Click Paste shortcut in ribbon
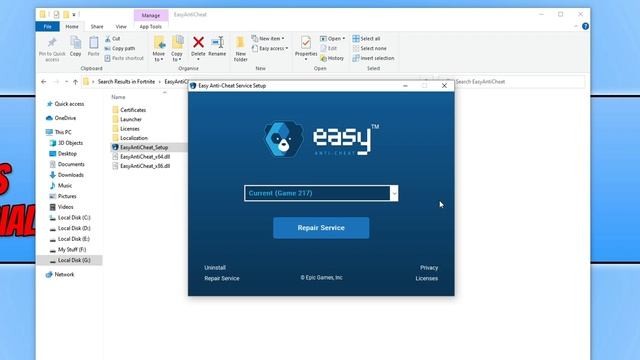The image size is (640, 360). [x=124, y=58]
